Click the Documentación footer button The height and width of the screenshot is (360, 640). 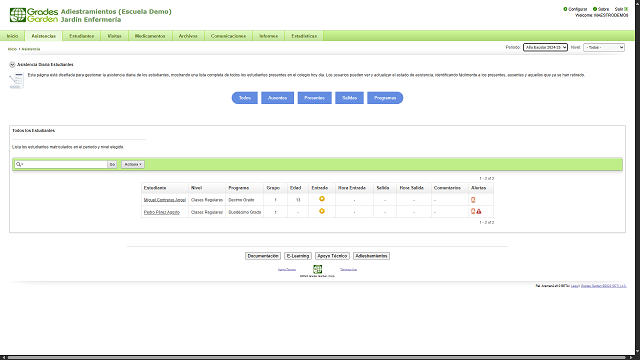pos(263,256)
